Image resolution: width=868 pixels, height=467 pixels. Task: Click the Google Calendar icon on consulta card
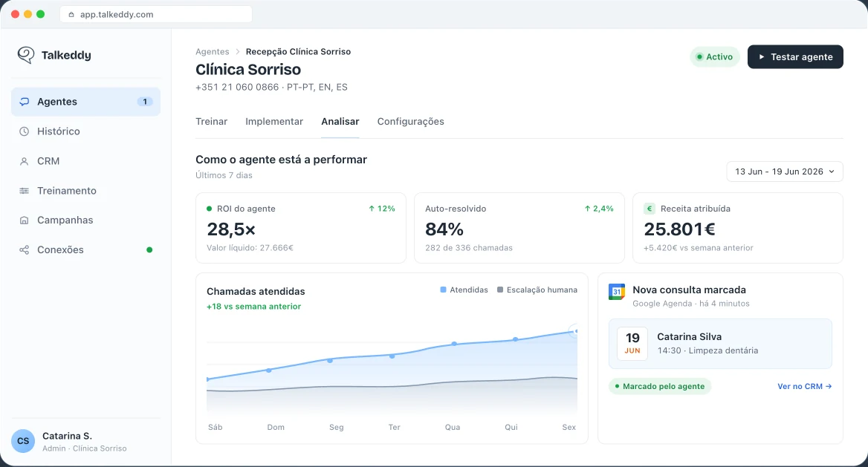coord(617,292)
